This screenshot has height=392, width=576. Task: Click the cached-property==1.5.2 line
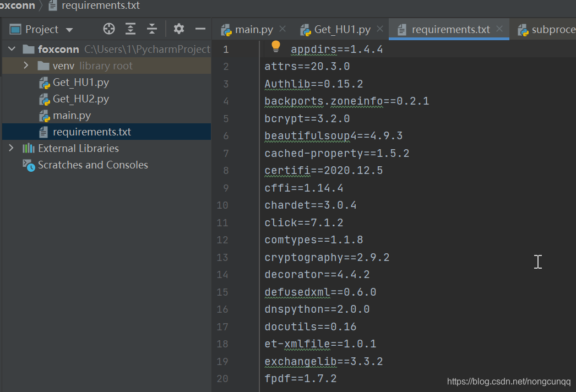[337, 154]
